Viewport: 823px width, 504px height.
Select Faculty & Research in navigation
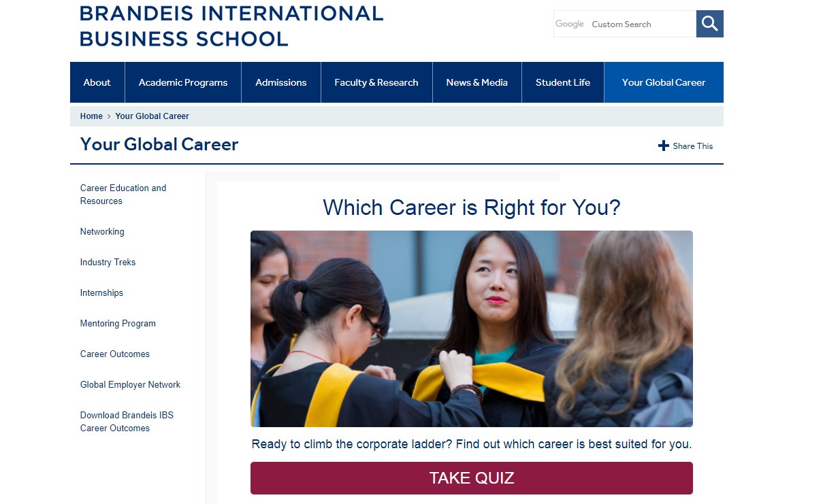(x=376, y=82)
